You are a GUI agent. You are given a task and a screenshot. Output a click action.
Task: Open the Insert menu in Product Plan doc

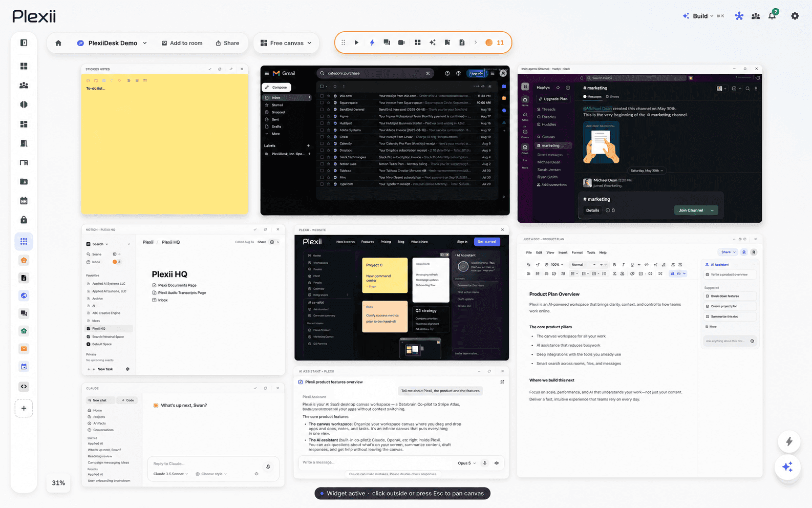point(563,252)
